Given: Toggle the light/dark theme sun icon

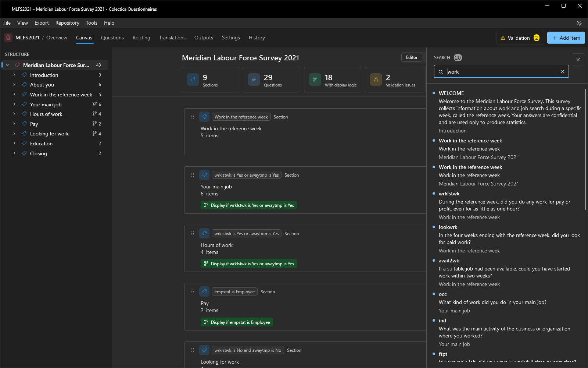Looking at the screenshot, I should 579,23.
